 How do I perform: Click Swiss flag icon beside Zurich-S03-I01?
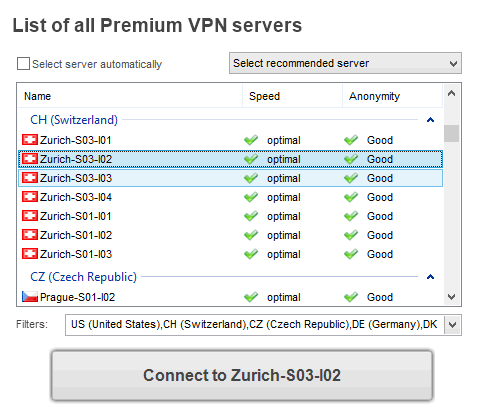click(x=30, y=140)
